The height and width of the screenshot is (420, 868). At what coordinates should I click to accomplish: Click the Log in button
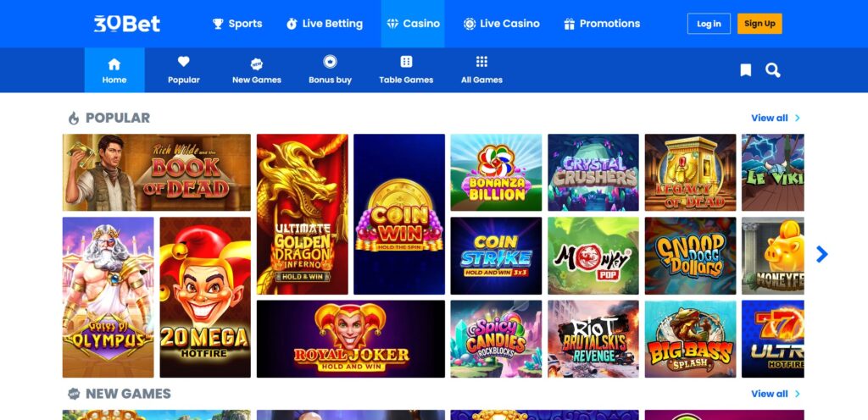coord(709,24)
